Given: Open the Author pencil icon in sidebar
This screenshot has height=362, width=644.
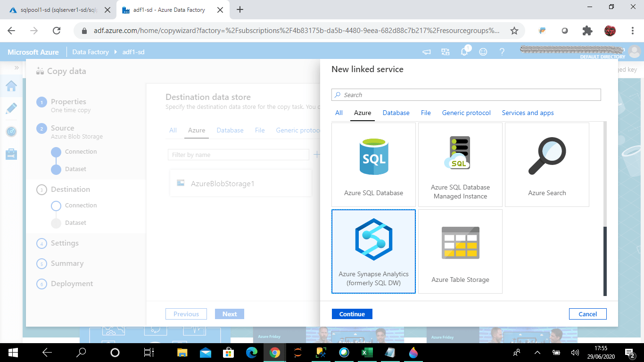Looking at the screenshot, I should point(11,108).
